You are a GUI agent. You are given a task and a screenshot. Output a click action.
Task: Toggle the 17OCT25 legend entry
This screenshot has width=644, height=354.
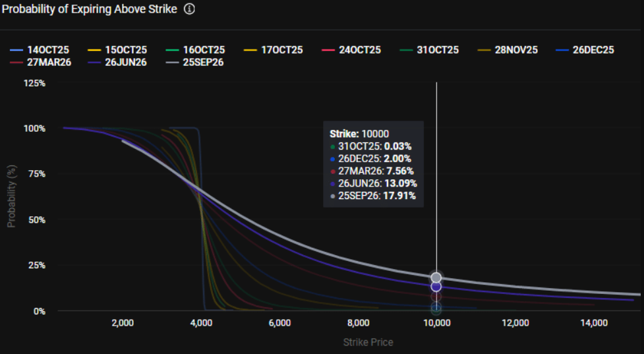point(273,49)
